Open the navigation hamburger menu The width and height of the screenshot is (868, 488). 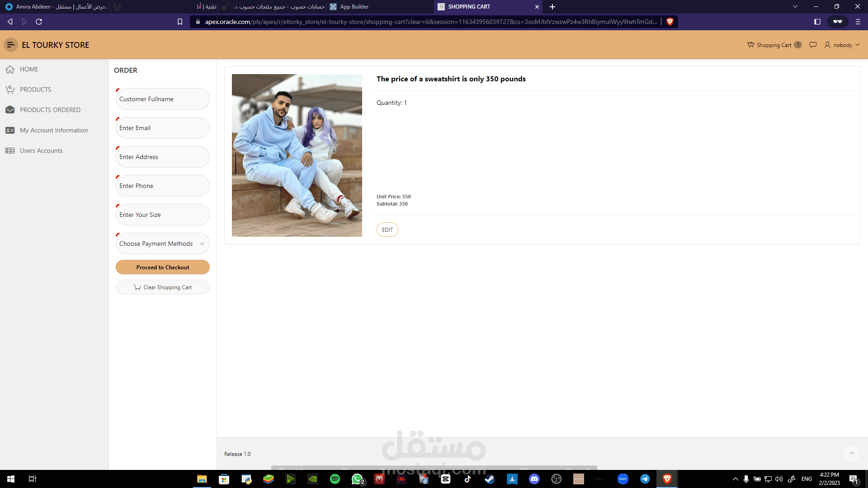point(10,45)
